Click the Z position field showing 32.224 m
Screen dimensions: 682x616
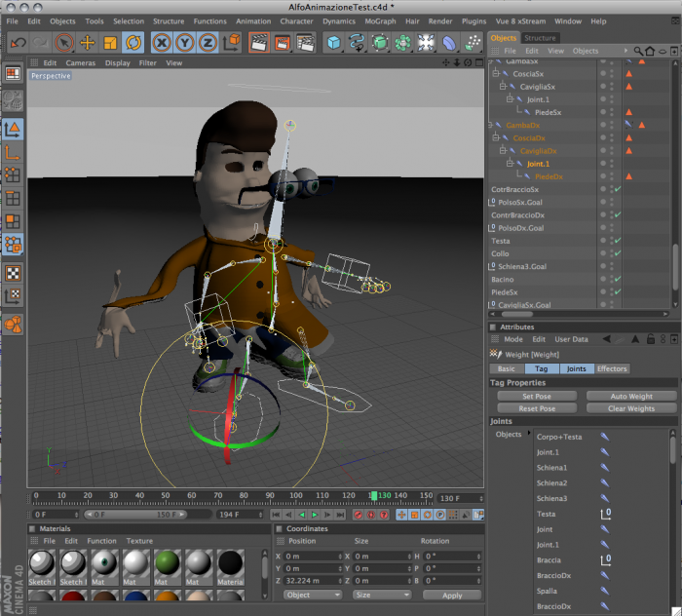(313, 580)
